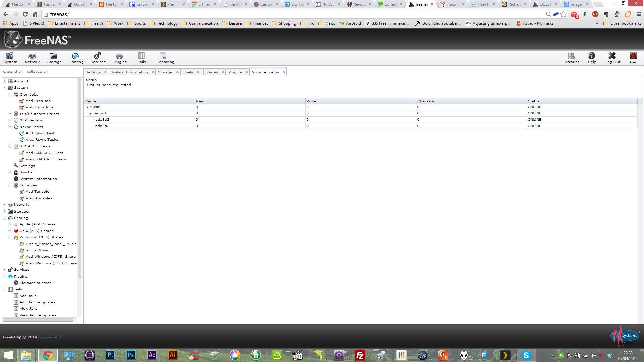Open the Sharing toolbar icon
The height and width of the screenshot is (362, 644).
pos(76,58)
